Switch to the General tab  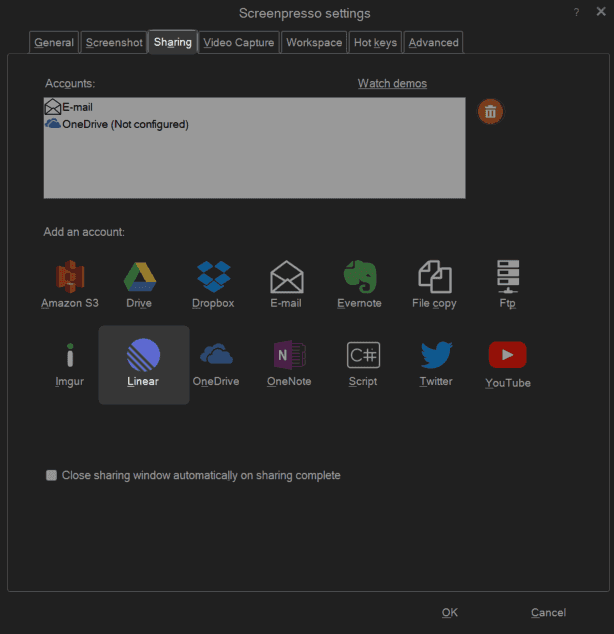click(x=54, y=42)
